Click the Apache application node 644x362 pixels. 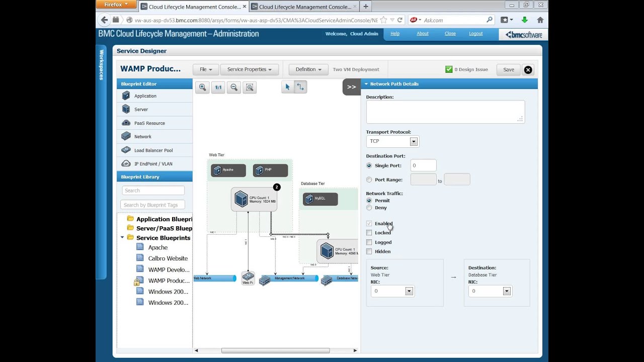(228, 170)
